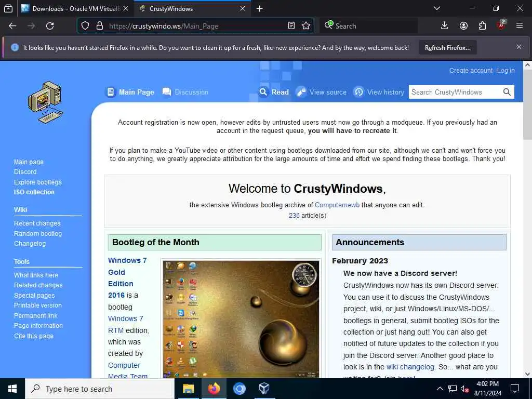The image size is (532, 399).
Task: Open the Firefox account icon
Action: 463,26
